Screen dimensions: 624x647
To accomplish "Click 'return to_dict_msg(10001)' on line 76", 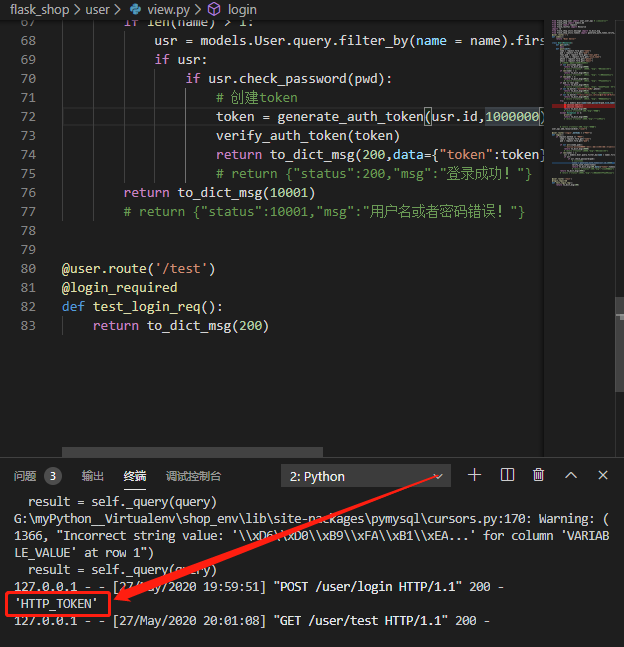I will click(219, 193).
